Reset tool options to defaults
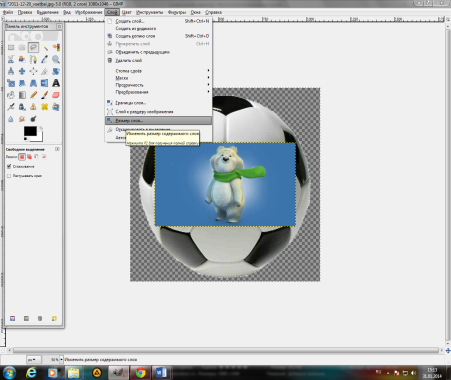Image resolution: width=451 pixels, height=380 pixels. coord(54,319)
